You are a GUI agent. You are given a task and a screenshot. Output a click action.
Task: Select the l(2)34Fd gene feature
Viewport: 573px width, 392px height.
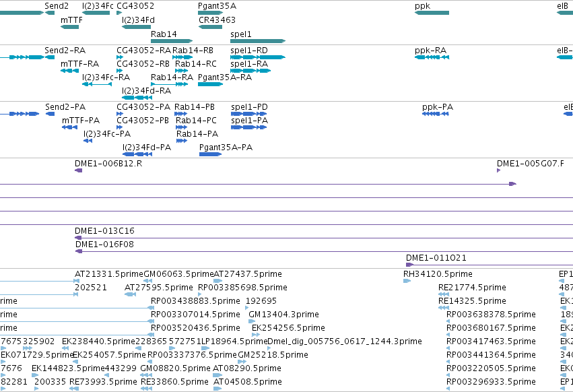(136, 27)
